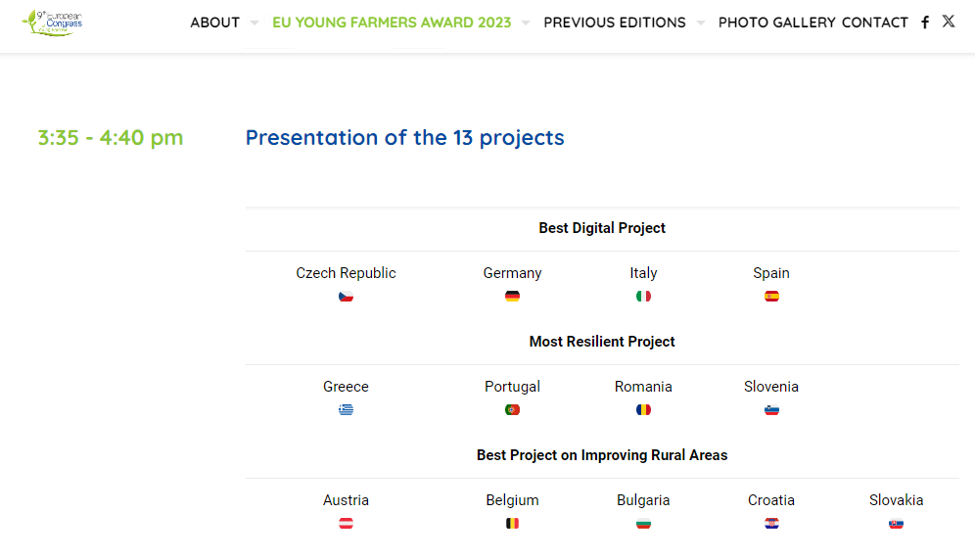Click the Greece flag icon
The width and height of the screenshot is (975, 560).
pos(346,409)
